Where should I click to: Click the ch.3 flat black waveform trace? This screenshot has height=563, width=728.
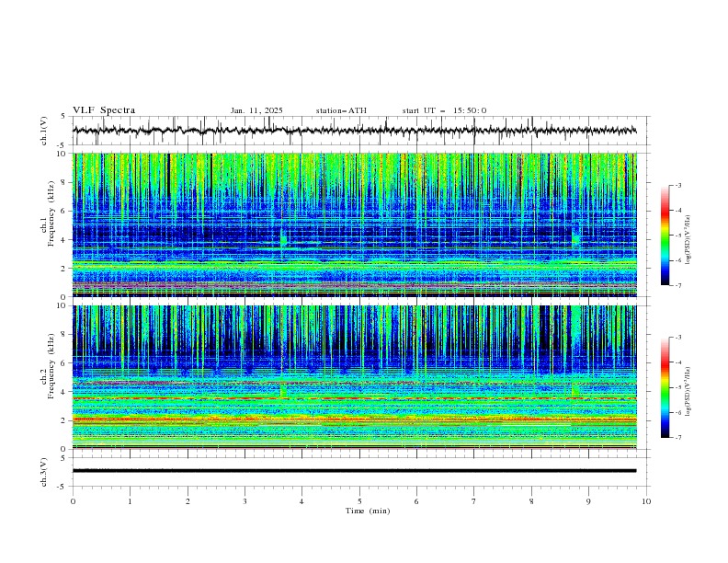[x=355, y=471]
